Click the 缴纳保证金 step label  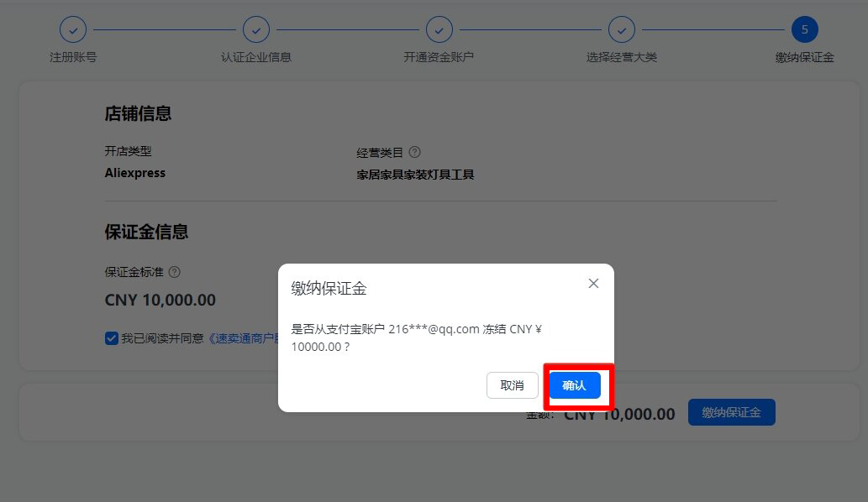805,57
